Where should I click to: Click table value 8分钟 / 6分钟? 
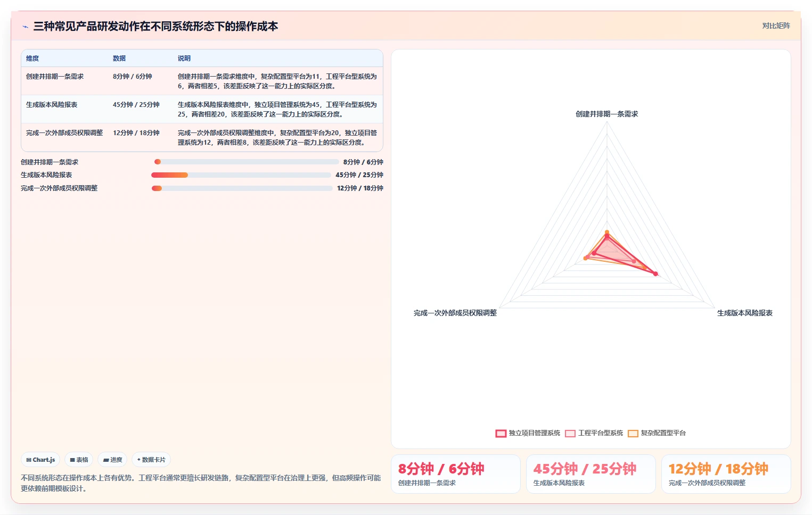[133, 77]
